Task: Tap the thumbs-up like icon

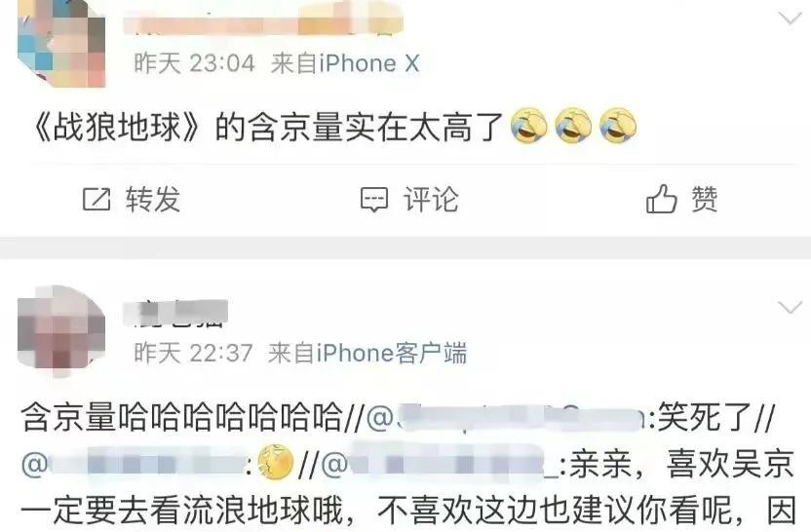Action: click(661, 199)
